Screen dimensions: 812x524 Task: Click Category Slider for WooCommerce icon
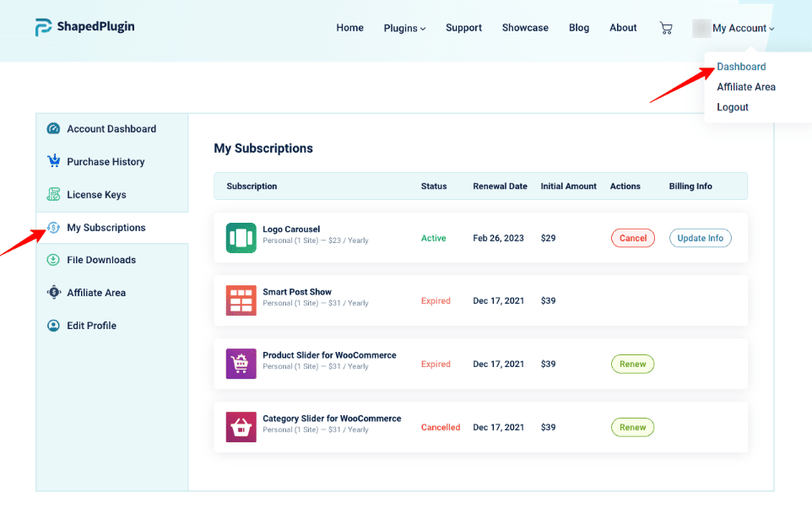point(241,427)
